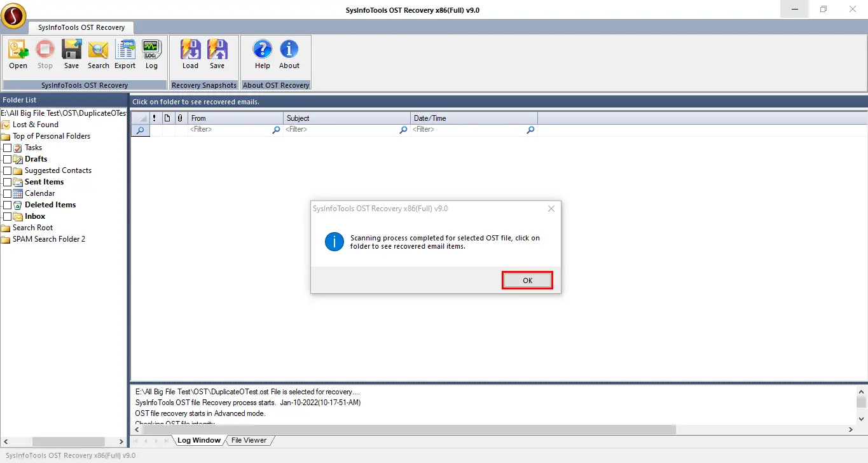Click the root path "E:\All Big File Test\OST" in Folder List
Viewport: 868px width, 463px height.
64,113
